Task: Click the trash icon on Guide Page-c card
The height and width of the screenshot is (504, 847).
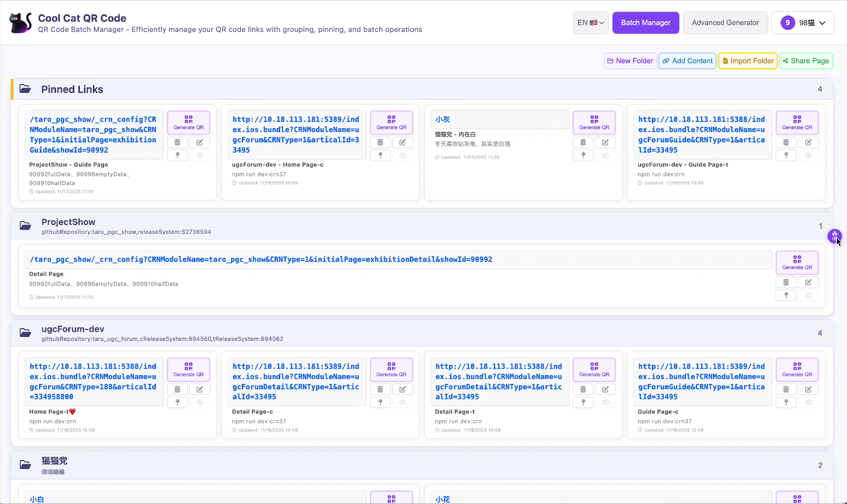Action: click(x=786, y=389)
